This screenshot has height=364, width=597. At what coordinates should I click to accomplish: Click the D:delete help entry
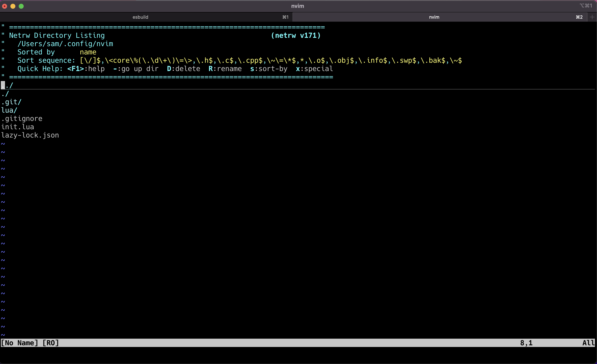point(184,69)
